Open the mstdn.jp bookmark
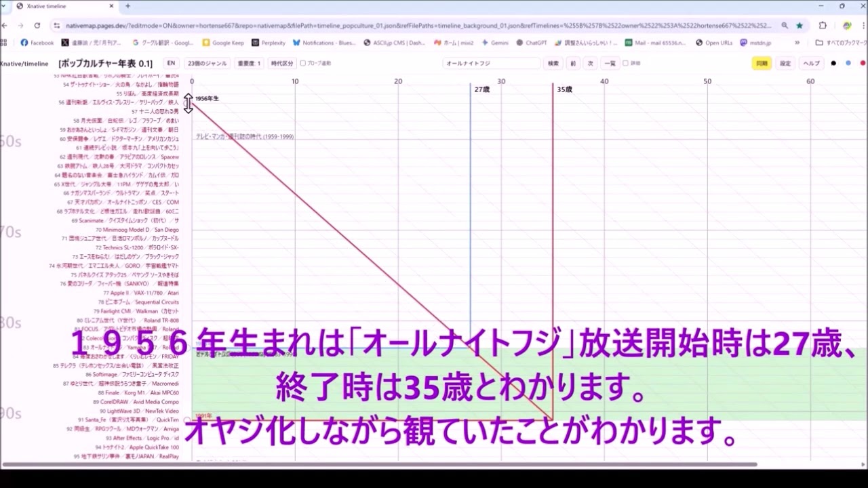 pos(755,42)
